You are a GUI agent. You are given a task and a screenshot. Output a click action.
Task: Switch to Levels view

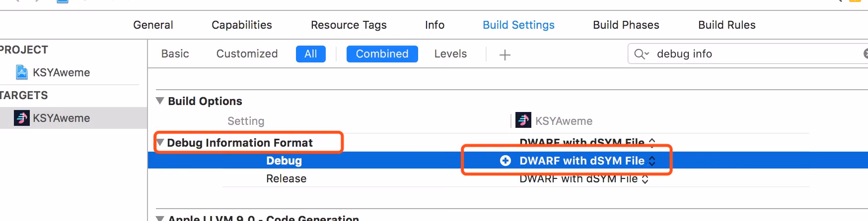[450, 54]
